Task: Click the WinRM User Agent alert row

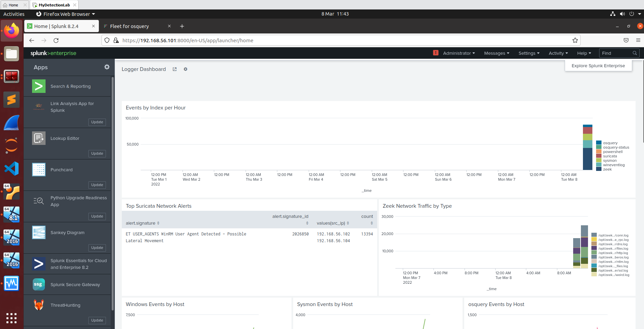Action: 249,237
